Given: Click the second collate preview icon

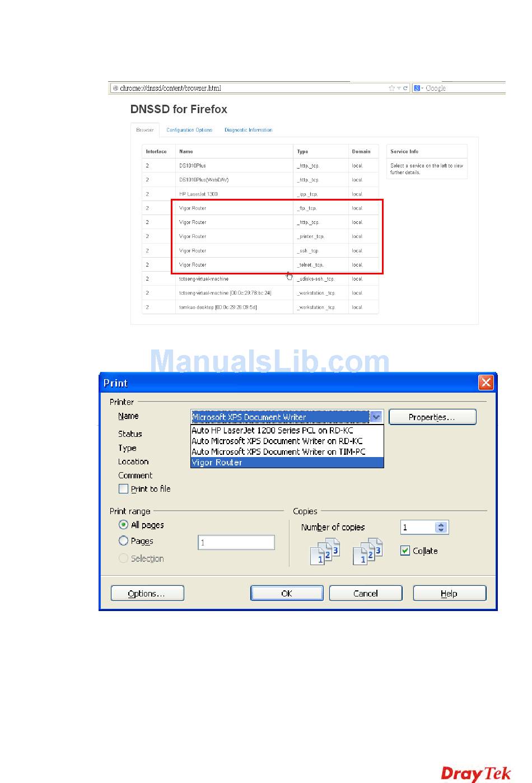Looking at the screenshot, I should pyautogui.click(x=368, y=551).
